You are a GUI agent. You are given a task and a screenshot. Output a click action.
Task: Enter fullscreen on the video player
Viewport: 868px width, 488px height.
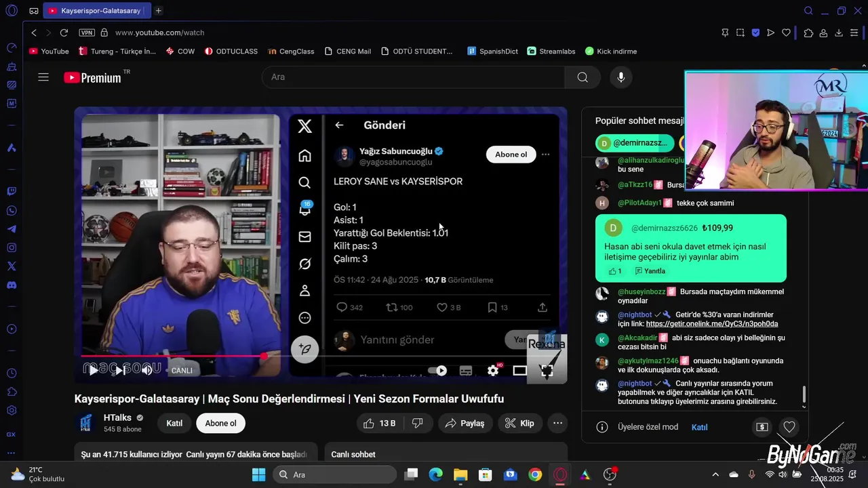(x=547, y=371)
